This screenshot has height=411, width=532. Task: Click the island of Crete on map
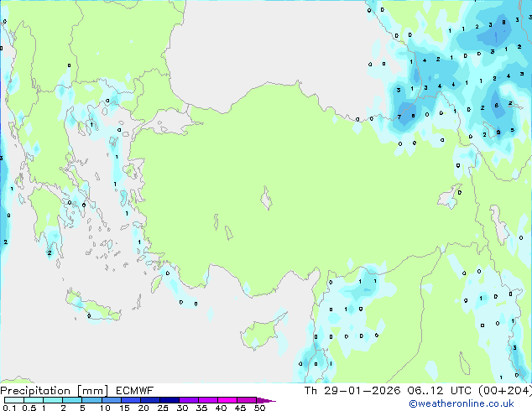coord(93,305)
